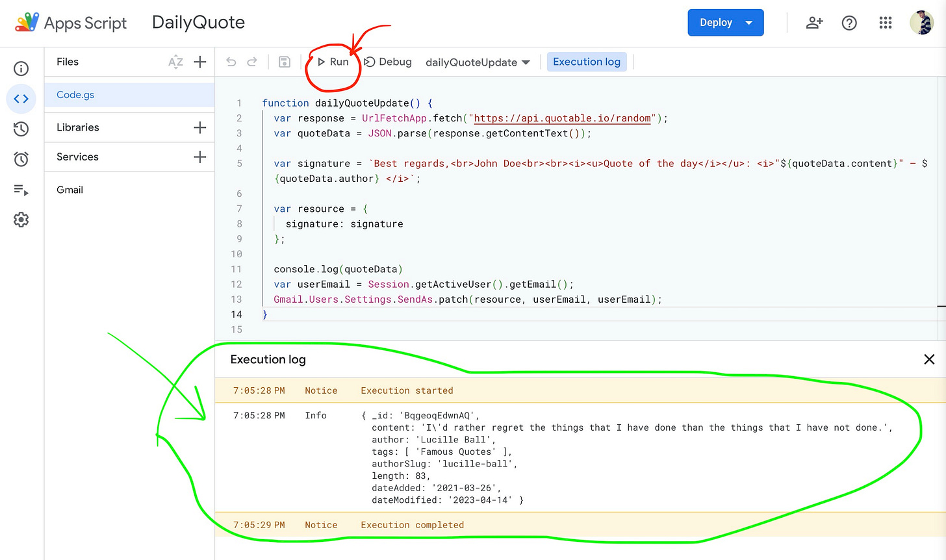Click the 'Best regards' signature template string
946x560 pixels.
[x=601, y=171]
